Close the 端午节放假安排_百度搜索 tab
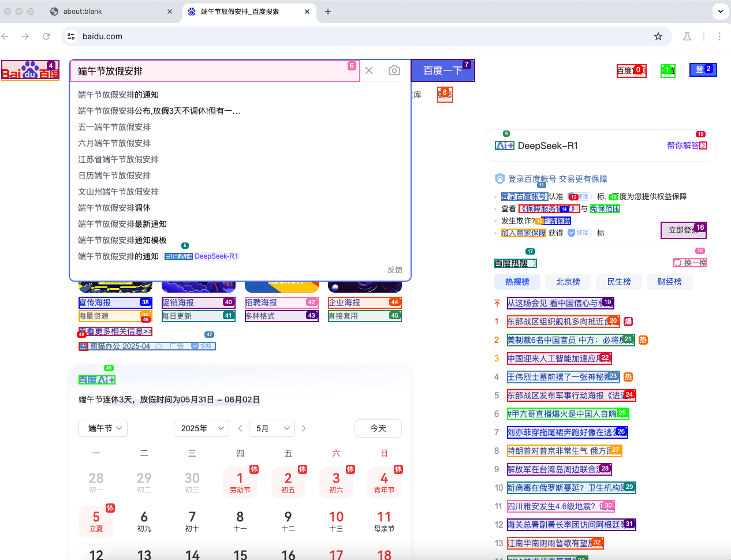The image size is (731, 560). pos(307,12)
